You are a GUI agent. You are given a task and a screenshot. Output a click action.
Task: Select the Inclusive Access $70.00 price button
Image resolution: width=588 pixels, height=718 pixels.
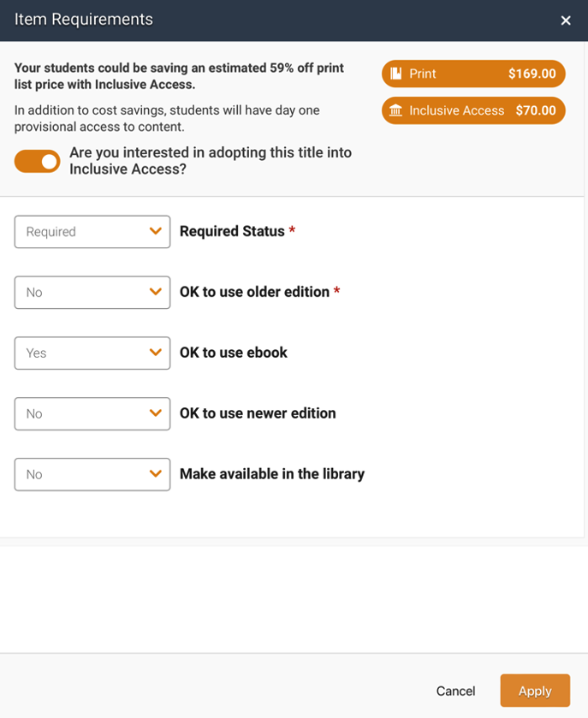click(472, 110)
